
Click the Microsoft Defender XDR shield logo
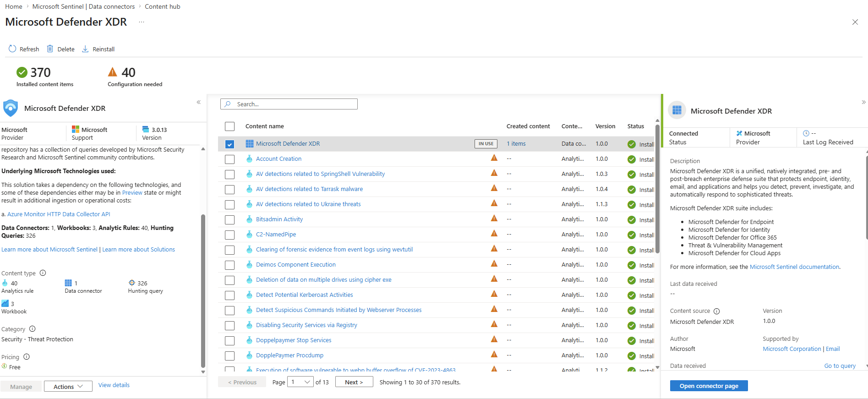point(11,108)
